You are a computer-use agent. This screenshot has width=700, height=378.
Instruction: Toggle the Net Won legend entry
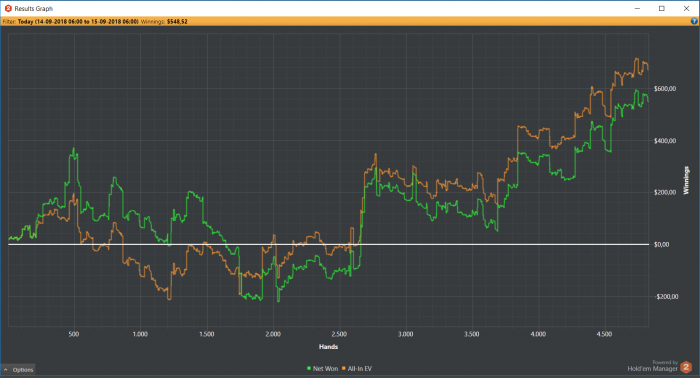(322, 369)
